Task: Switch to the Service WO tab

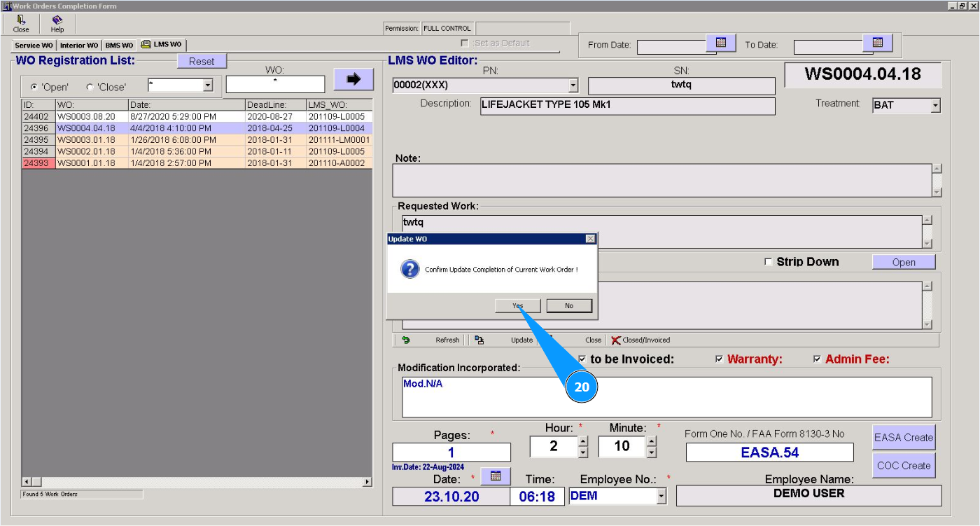Action: pos(34,45)
